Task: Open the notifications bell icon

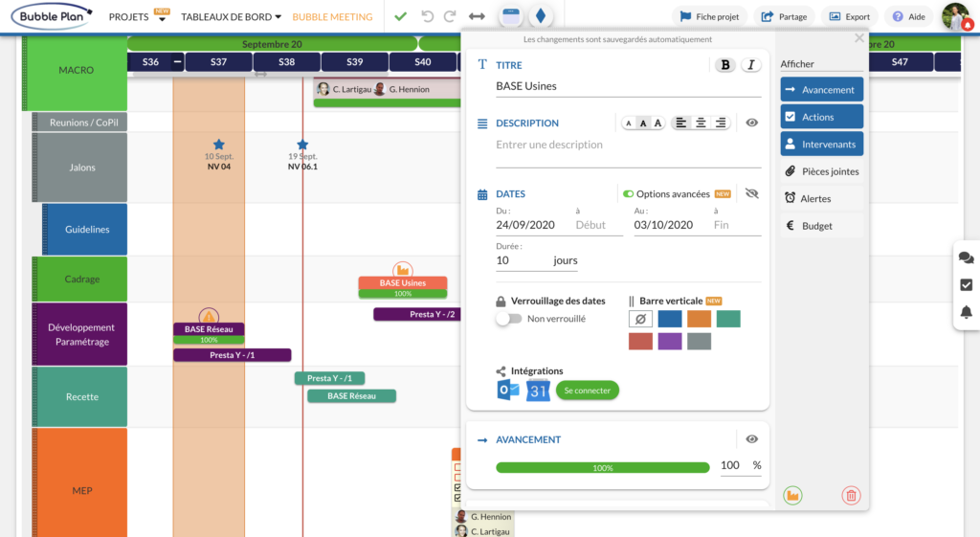Action: coord(966,312)
